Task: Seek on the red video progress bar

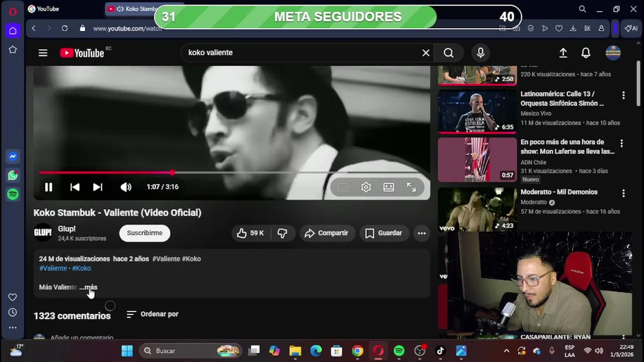Action: pos(231,172)
